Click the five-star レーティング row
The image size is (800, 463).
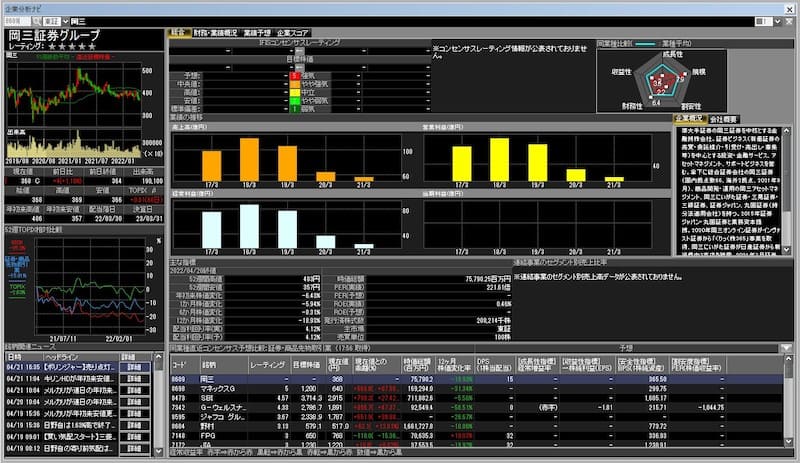pyautogui.click(x=52, y=46)
